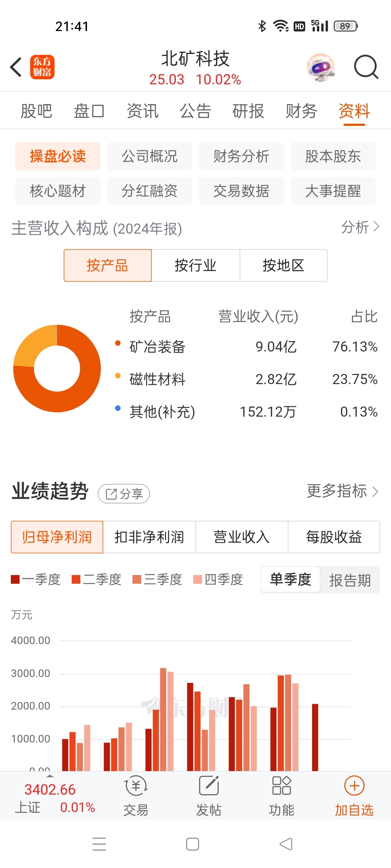The width and height of the screenshot is (391, 868).
Task: Select 按地区 breakdown option
Action: 283,265
